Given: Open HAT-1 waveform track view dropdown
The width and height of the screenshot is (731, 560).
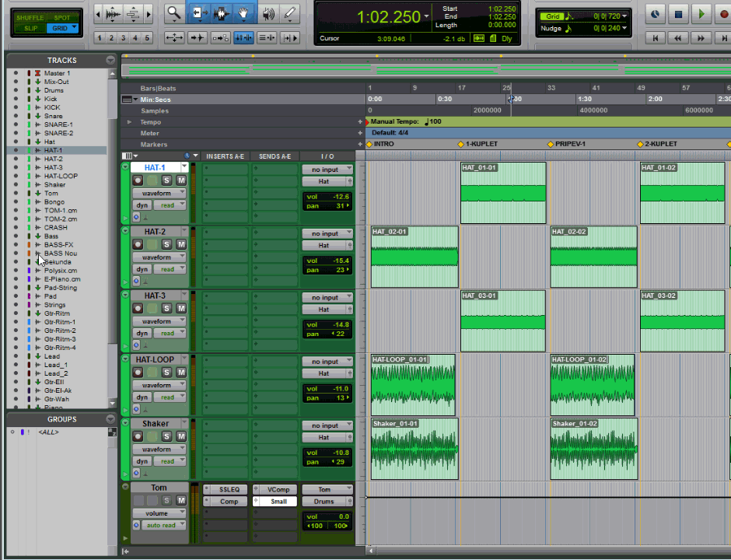Looking at the screenshot, I should pos(159,193).
